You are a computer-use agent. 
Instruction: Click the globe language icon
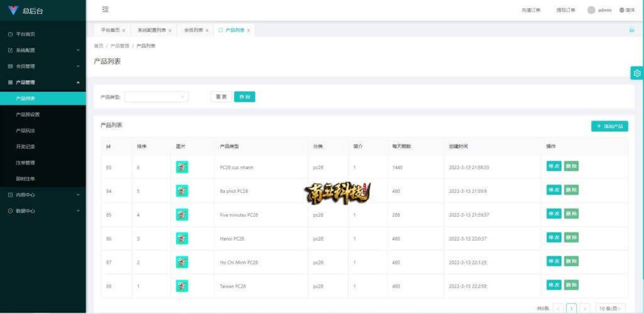(622, 10)
